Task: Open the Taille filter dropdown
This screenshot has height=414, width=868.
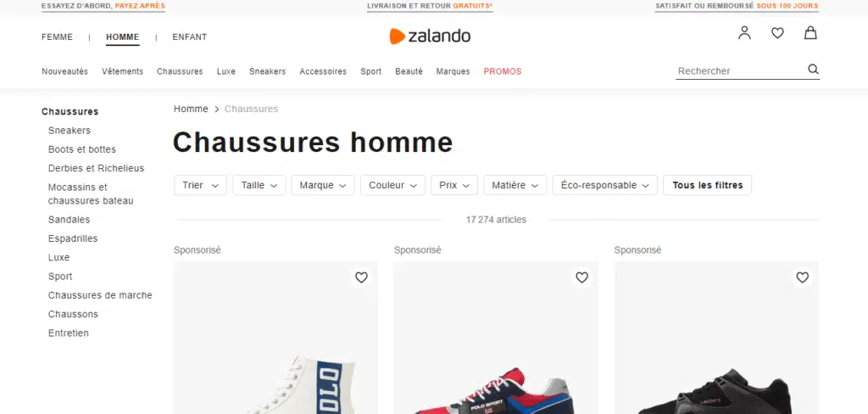Action: pyautogui.click(x=259, y=185)
